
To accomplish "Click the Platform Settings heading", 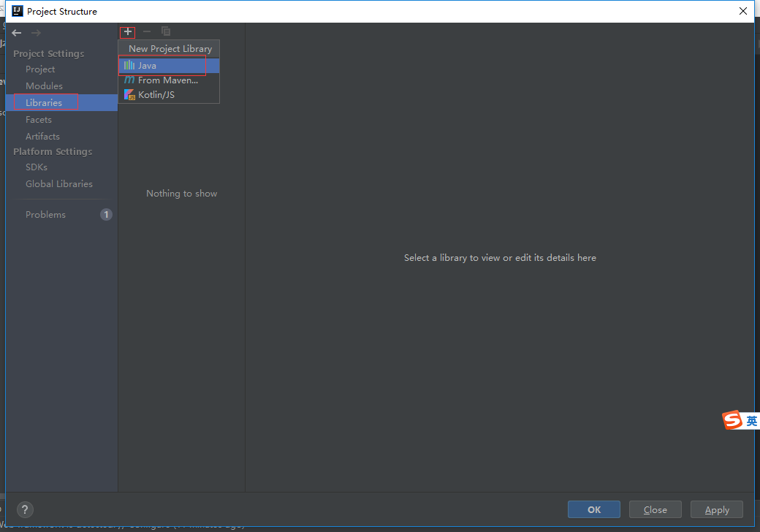I will click(53, 151).
